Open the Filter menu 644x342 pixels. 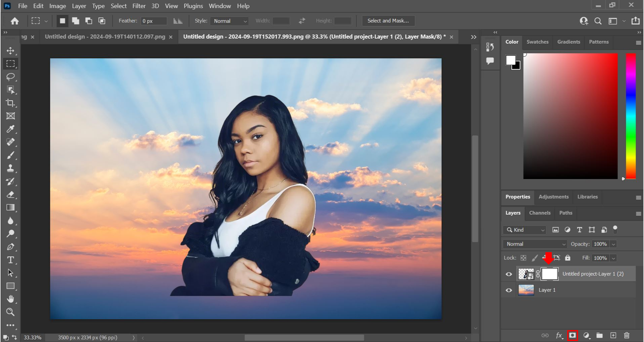139,6
